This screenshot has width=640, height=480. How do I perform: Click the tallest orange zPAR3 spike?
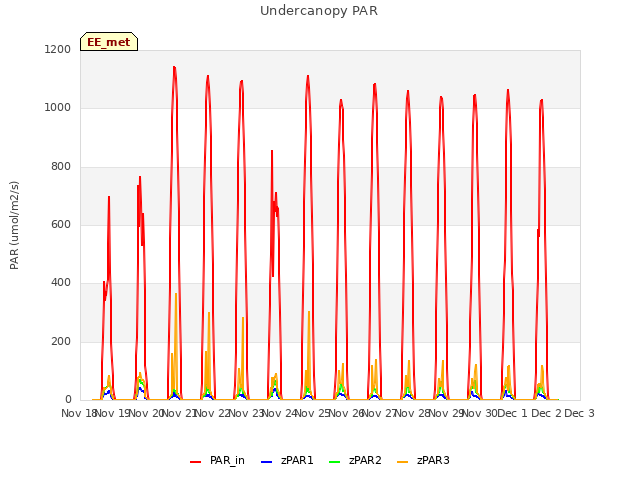[176, 294]
